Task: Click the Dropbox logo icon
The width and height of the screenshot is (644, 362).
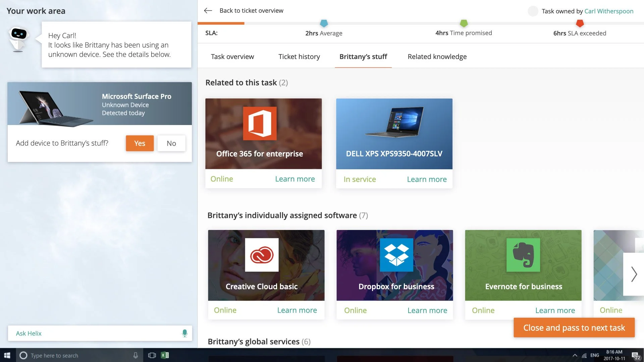Action: click(396, 255)
